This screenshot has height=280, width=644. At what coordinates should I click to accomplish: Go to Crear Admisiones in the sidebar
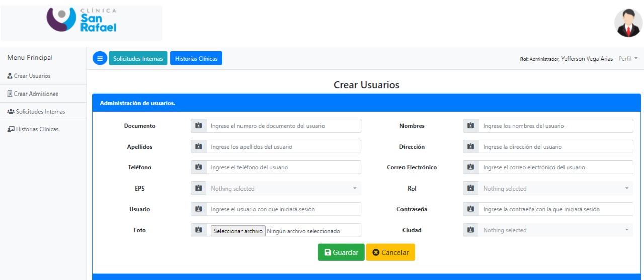click(36, 94)
